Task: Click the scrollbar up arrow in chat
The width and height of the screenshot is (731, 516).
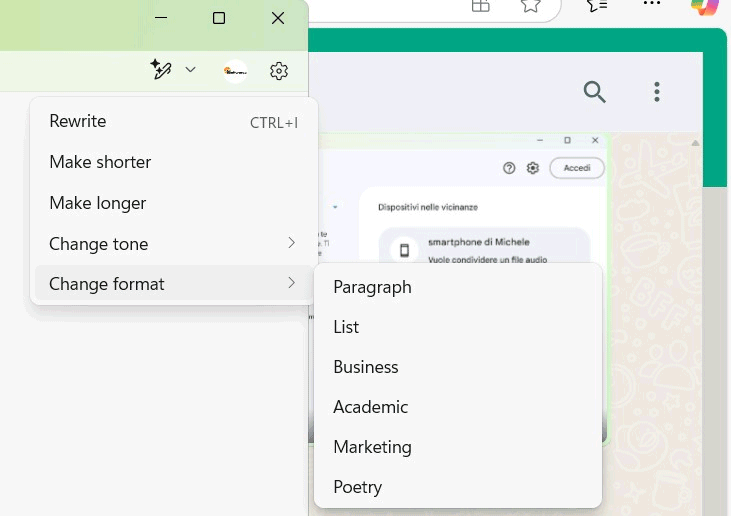Action: click(695, 143)
